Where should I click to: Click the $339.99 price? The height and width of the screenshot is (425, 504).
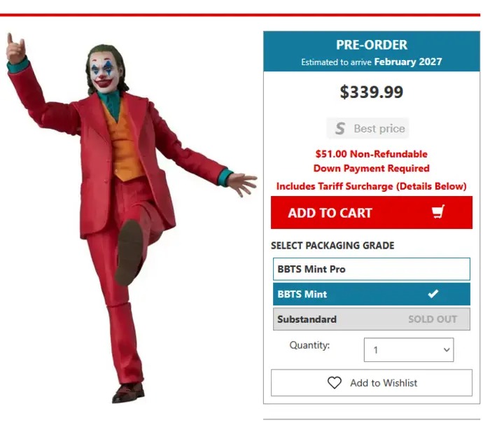pos(372,92)
